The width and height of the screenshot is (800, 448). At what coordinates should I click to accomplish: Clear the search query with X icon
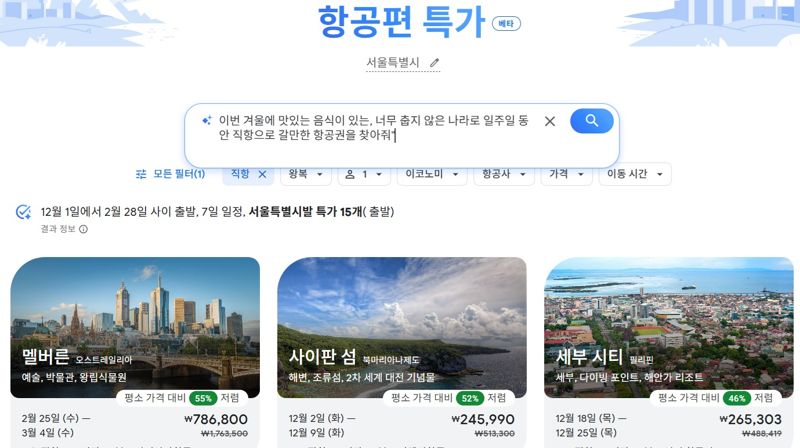coord(549,121)
